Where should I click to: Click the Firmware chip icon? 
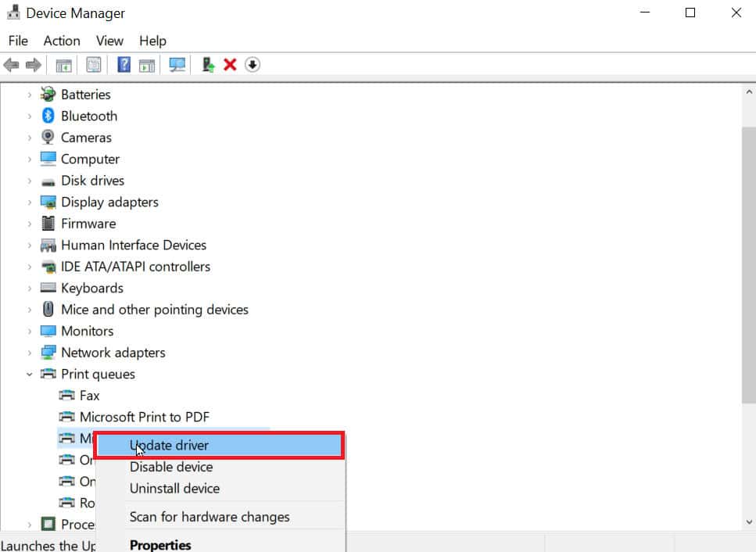(x=48, y=223)
